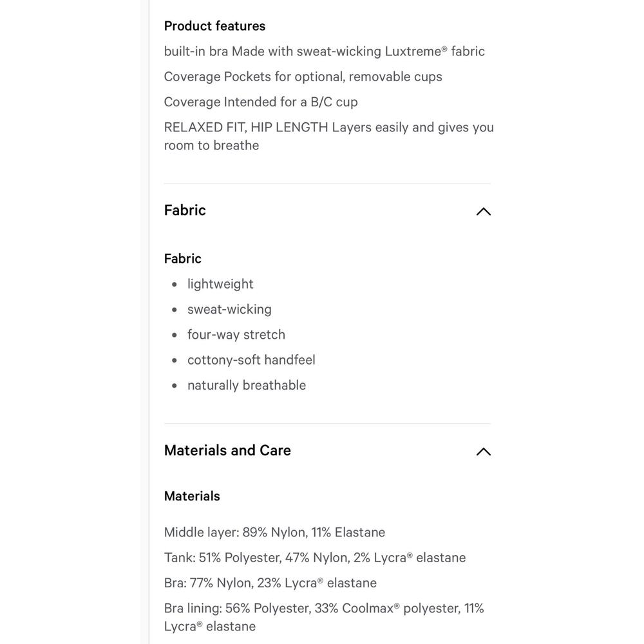This screenshot has width=644, height=644.
Task: Click the sweat-wicking bullet item
Action: coord(229,309)
